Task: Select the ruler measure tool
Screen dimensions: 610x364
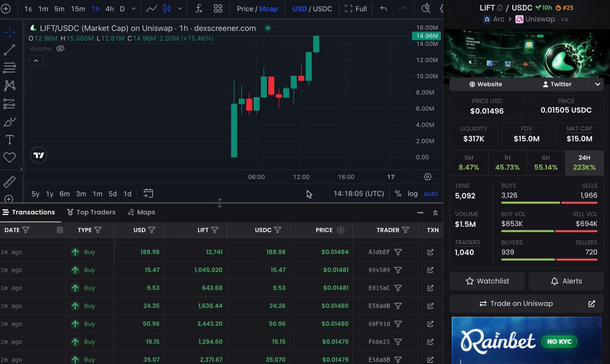Action: [x=9, y=181]
